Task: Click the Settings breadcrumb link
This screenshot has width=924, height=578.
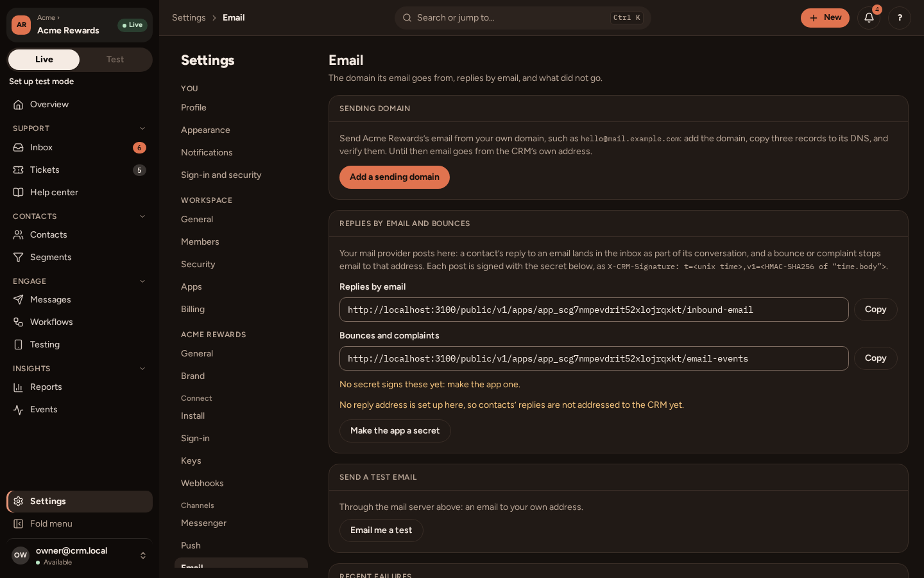Action: point(189,18)
